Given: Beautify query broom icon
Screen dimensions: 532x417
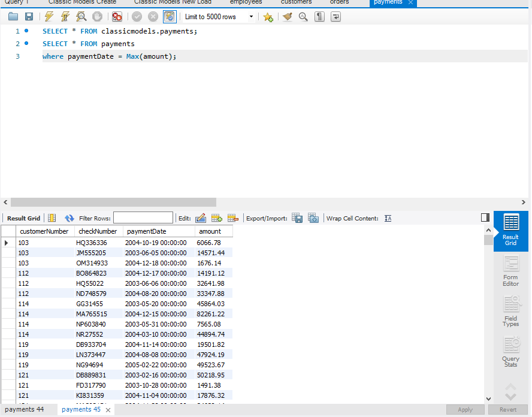Looking at the screenshot, I should (x=288, y=17).
